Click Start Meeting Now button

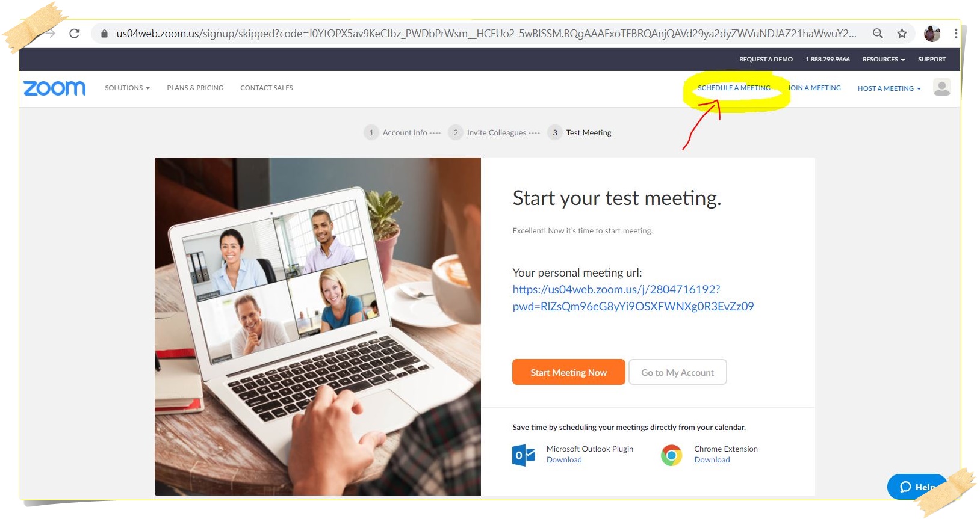click(x=569, y=372)
